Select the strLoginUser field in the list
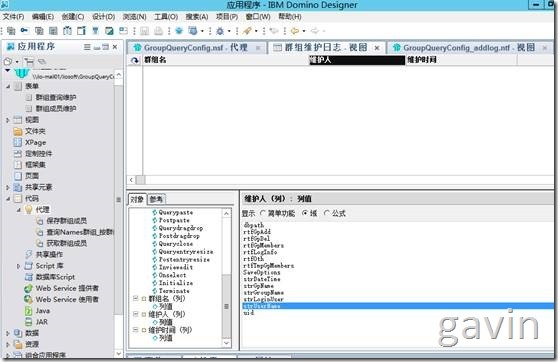This screenshot has width=558, height=362. 264,299
